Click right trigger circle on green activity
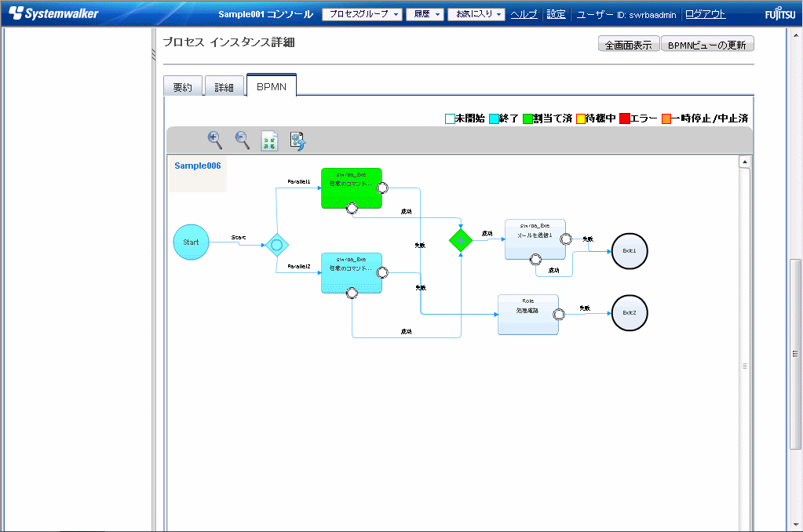 pos(382,188)
